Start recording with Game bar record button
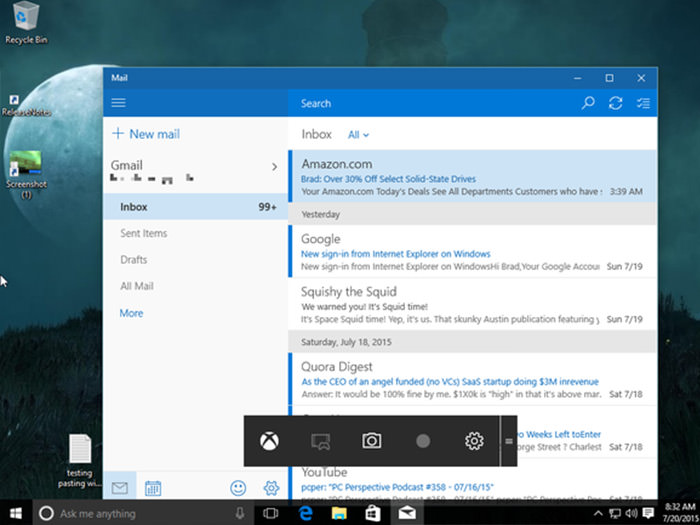Image resolution: width=700 pixels, height=525 pixels. pos(423,441)
